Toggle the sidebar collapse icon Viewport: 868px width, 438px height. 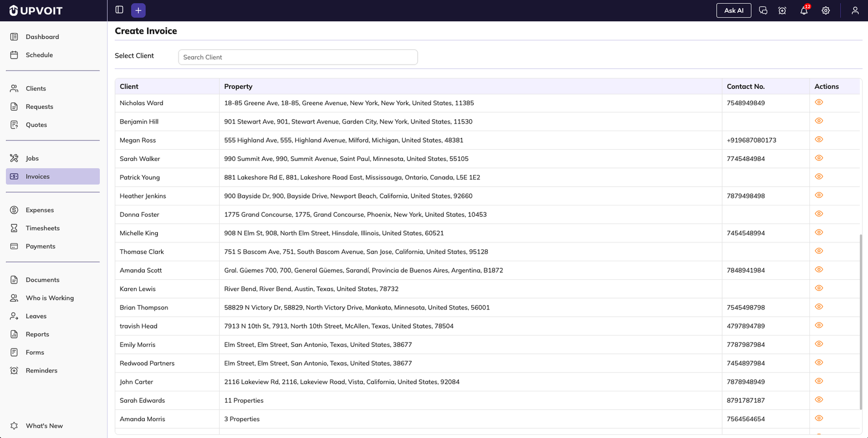pyautogui.click(x=119, y=10)
